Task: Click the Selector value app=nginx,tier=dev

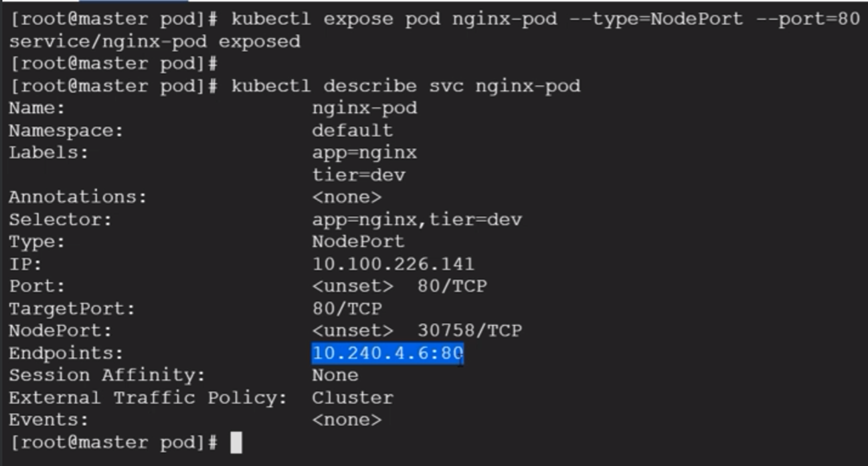Action: coord(416,219)
